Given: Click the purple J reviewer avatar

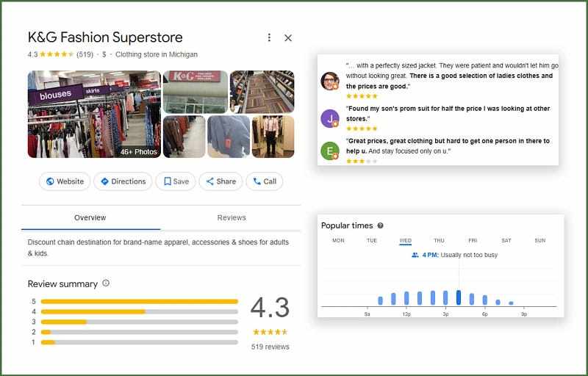Looking at the screenshot, I should (x=330, y=117).
